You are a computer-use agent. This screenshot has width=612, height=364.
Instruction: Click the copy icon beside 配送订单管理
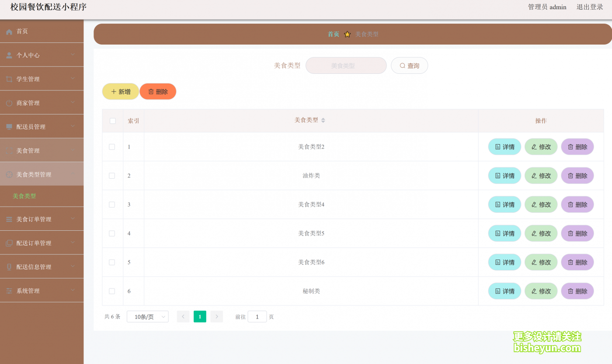coord(9,243)
